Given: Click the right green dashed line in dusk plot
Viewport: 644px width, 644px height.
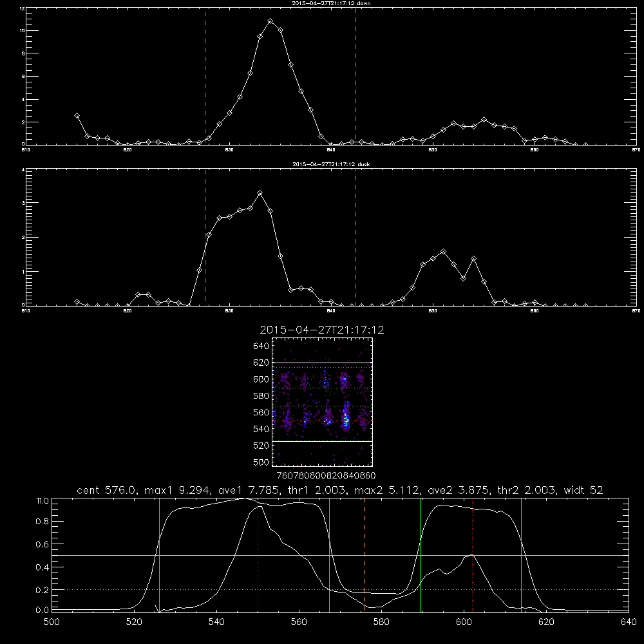Looking at the screenshot, I should pyautogui.click(x=355, y=238).
